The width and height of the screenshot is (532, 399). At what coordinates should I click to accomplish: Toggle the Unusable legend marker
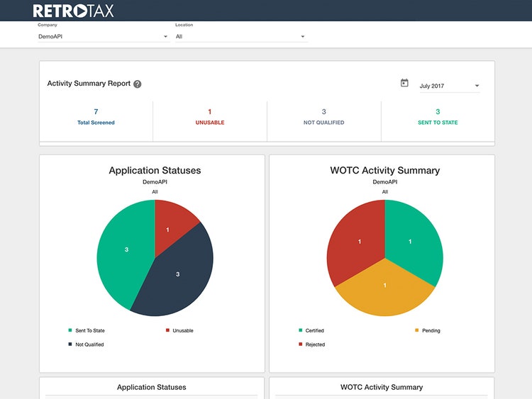click(x=167, y=330)
